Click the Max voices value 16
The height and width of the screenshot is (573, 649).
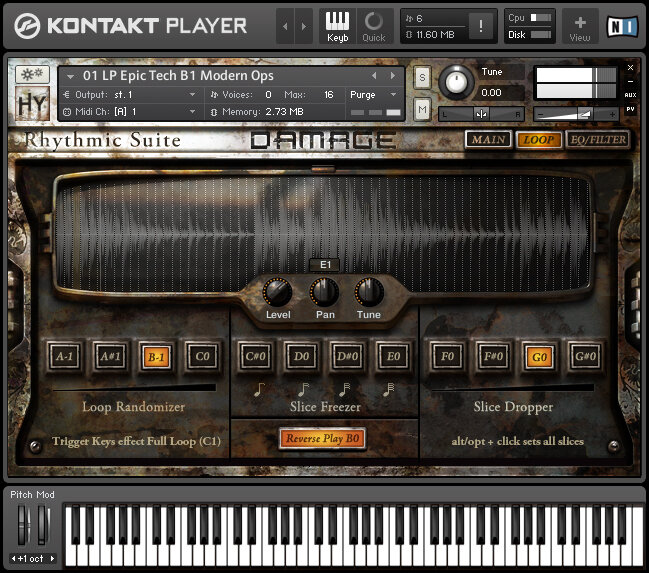(329, 95)
